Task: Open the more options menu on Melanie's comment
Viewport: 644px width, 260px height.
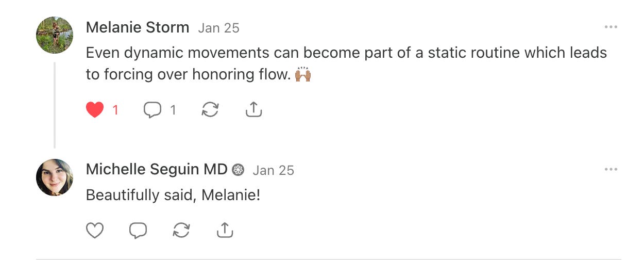Action: pyautogui.click(x=611, y=27)
